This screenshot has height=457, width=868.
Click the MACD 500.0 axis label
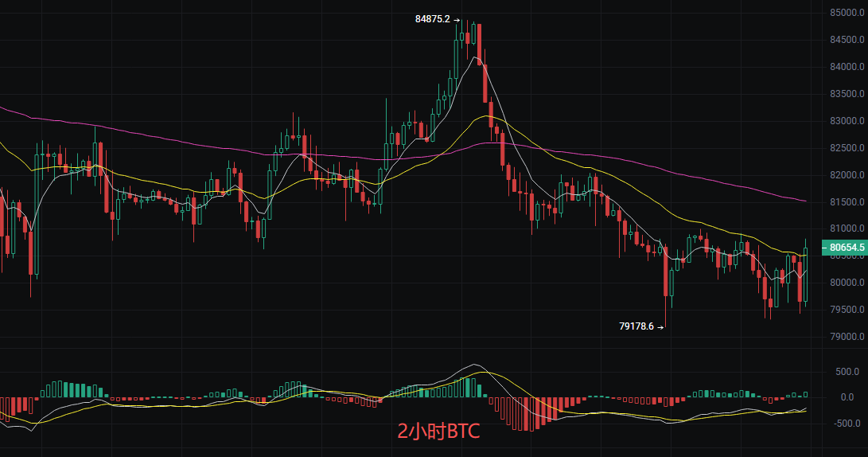847,371
